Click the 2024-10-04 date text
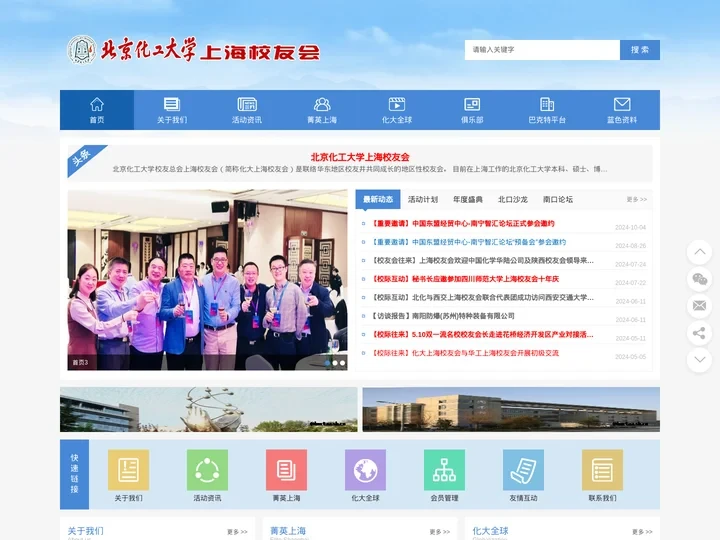Image resolution: width=720 pixels, height=540 pixels. pos(630,227)
